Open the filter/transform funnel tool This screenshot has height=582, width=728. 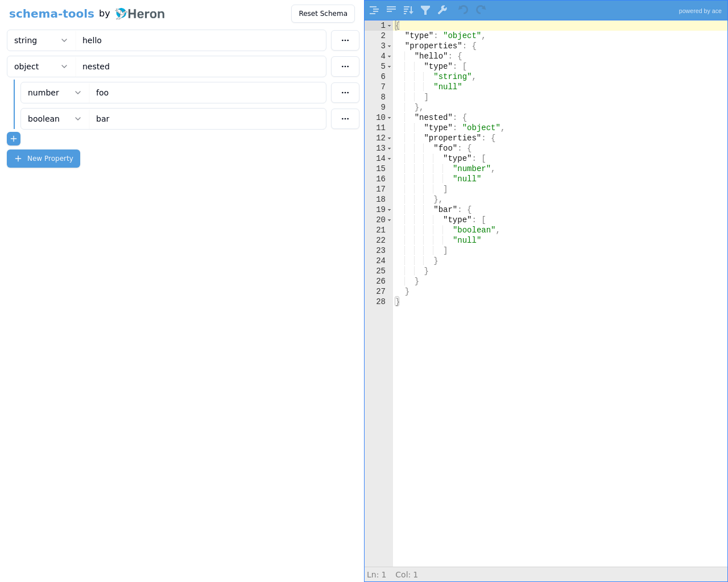click(x=425, y=10)
